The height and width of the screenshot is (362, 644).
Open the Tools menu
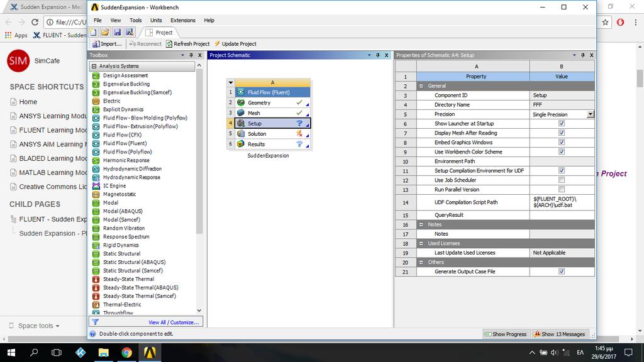pos(136,20)
